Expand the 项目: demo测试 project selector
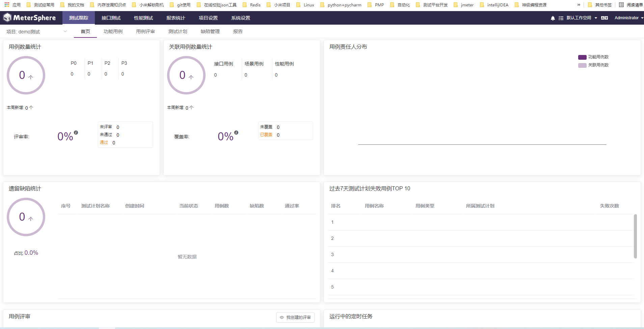This screenshot has width=644, height=329. (x=36, y=31)
